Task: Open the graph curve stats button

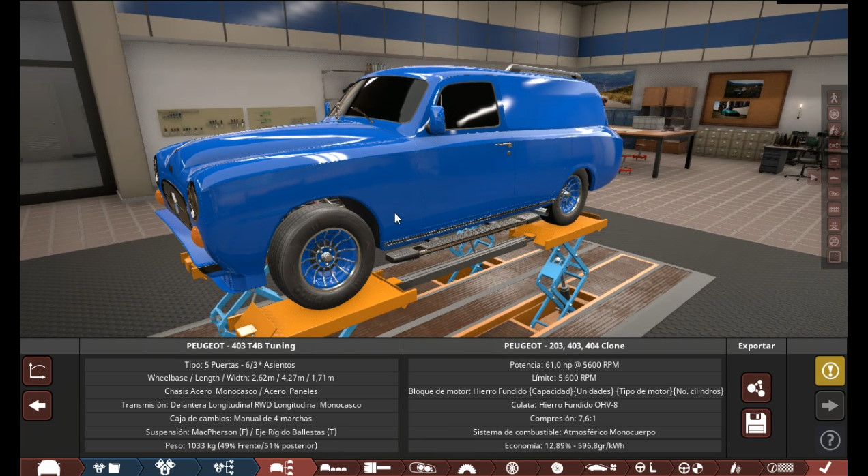Action: coord(38,371)
